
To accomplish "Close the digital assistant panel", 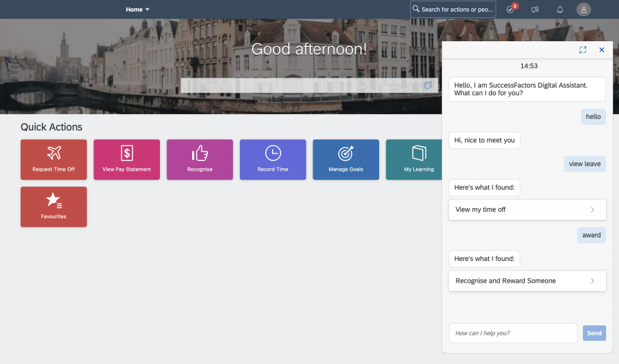I will (602, 50).
